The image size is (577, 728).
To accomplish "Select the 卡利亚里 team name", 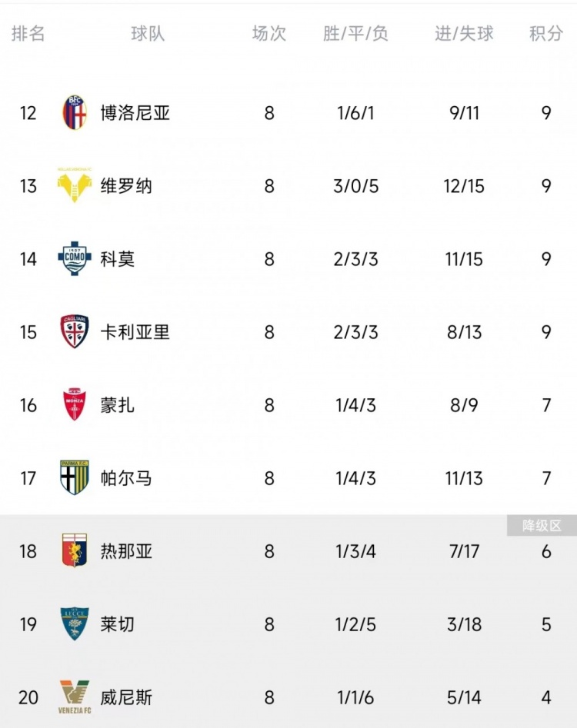I will 135,332.
